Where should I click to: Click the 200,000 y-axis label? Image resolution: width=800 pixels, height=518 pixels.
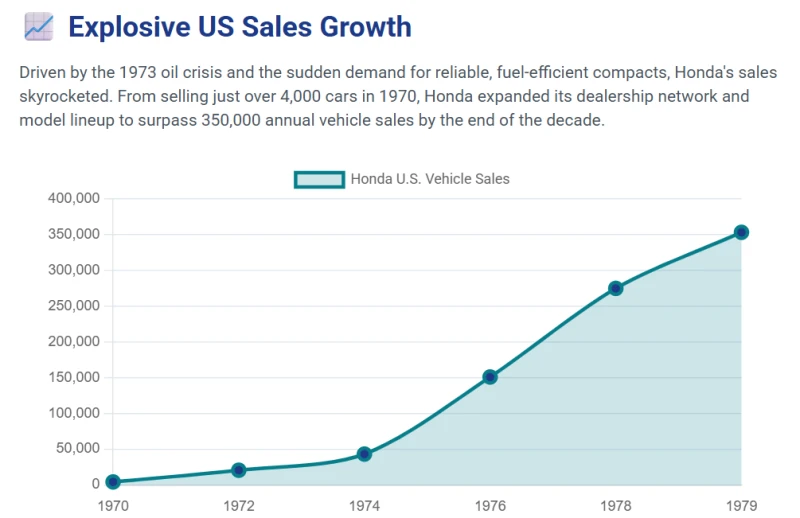74,341
